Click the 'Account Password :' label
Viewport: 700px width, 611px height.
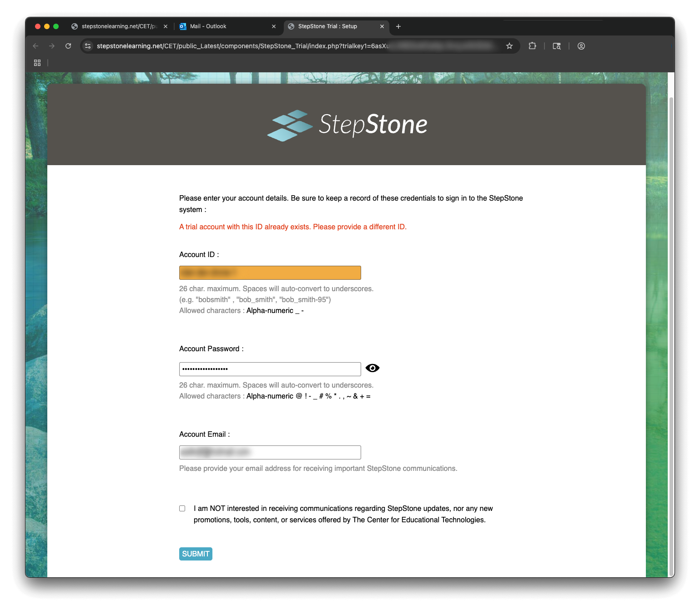[212, 348]
